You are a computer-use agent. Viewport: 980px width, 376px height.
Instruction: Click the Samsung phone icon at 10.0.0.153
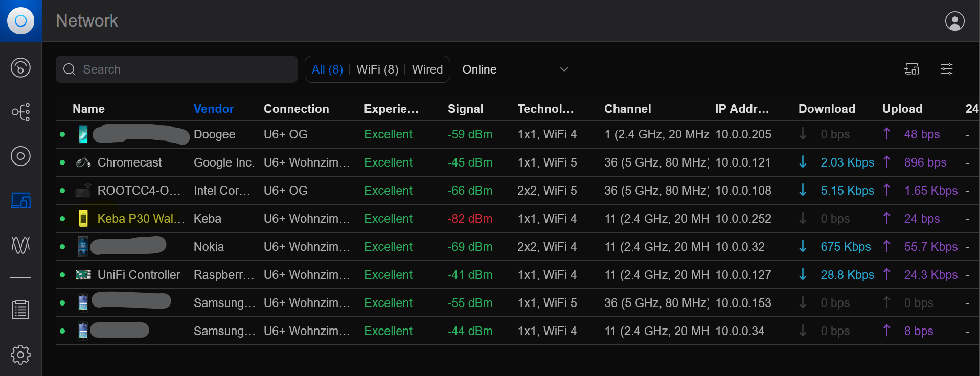pyautogui.click(x=83, y=303)
